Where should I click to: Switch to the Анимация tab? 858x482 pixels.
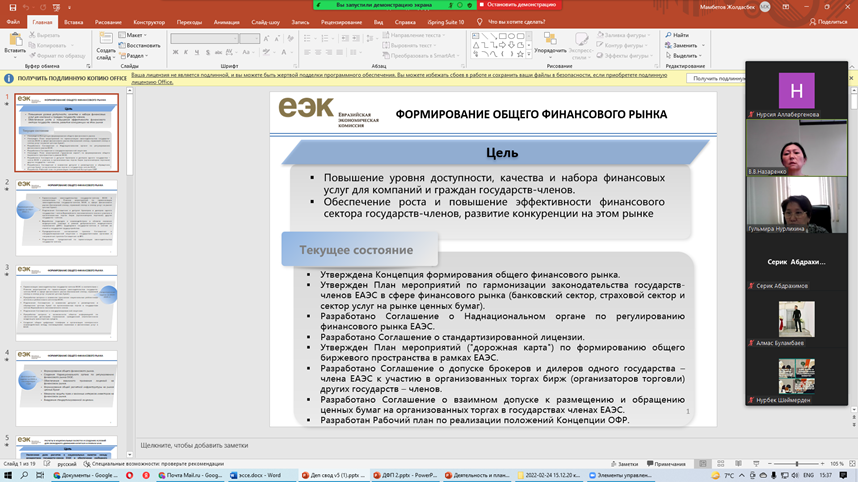coord(227,22)
